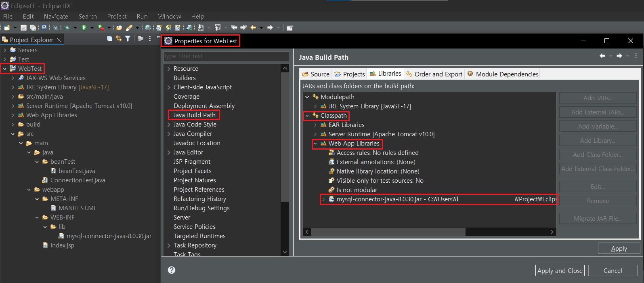The width and height of the screenshot is (644, 283).
Task: Click the Open Perspective icon
Action: [289, 27]
